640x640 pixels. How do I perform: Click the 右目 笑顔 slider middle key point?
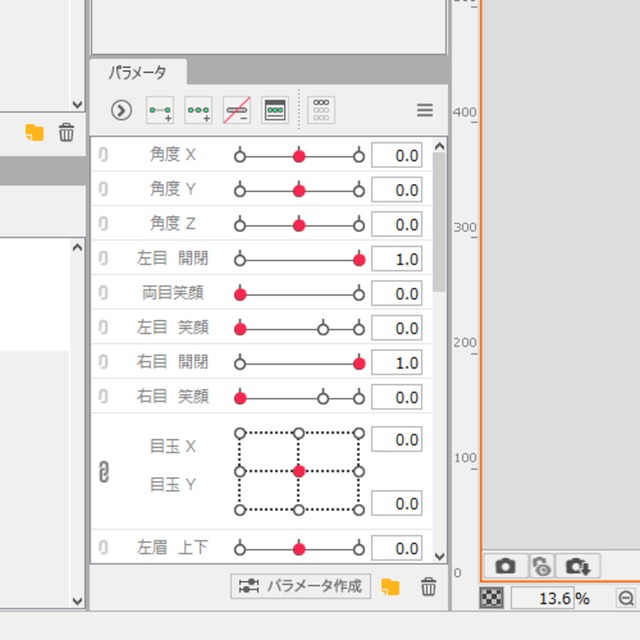(323, 398)
